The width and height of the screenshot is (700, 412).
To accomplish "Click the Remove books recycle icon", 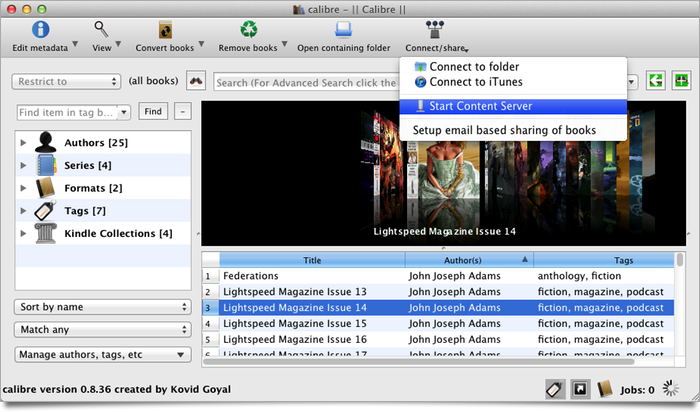I will pos(249,29).
